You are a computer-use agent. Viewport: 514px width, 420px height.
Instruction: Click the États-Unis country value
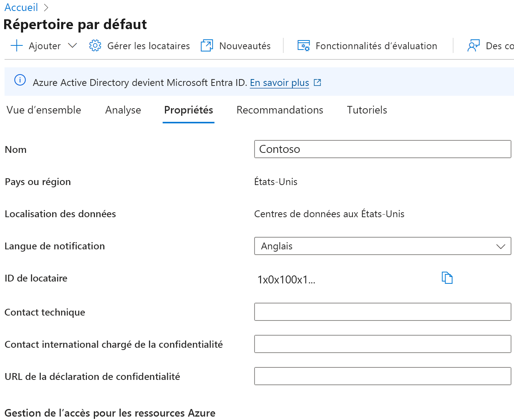(x=276, y=182)
